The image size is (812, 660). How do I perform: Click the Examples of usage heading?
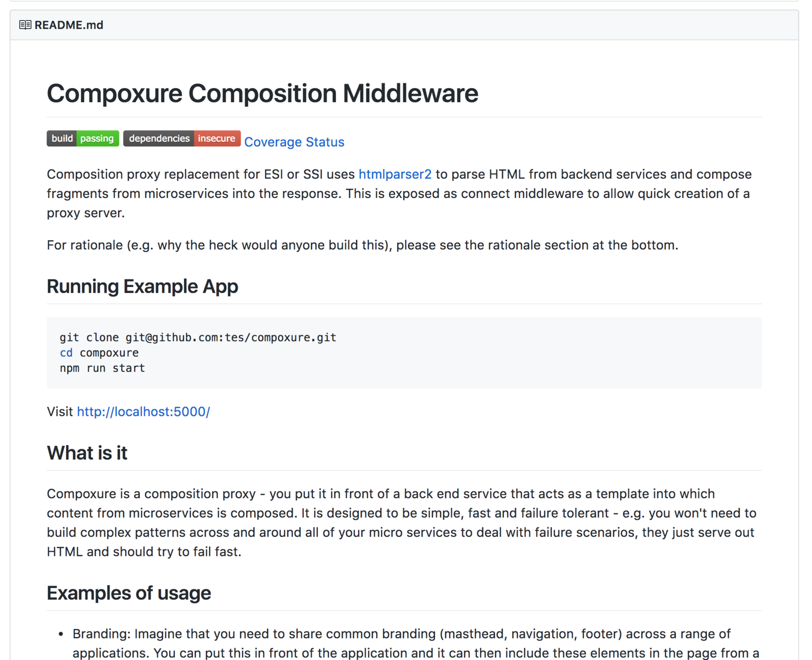129,593
